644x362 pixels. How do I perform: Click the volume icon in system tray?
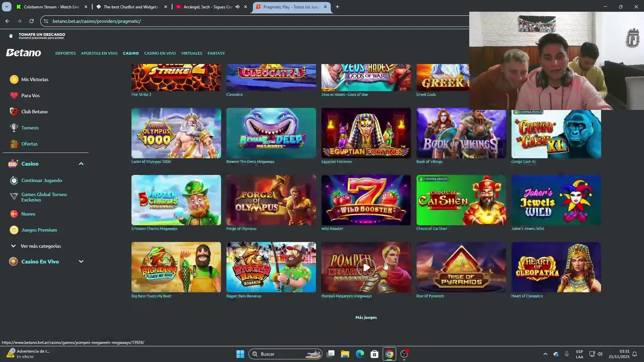point(600,354)
